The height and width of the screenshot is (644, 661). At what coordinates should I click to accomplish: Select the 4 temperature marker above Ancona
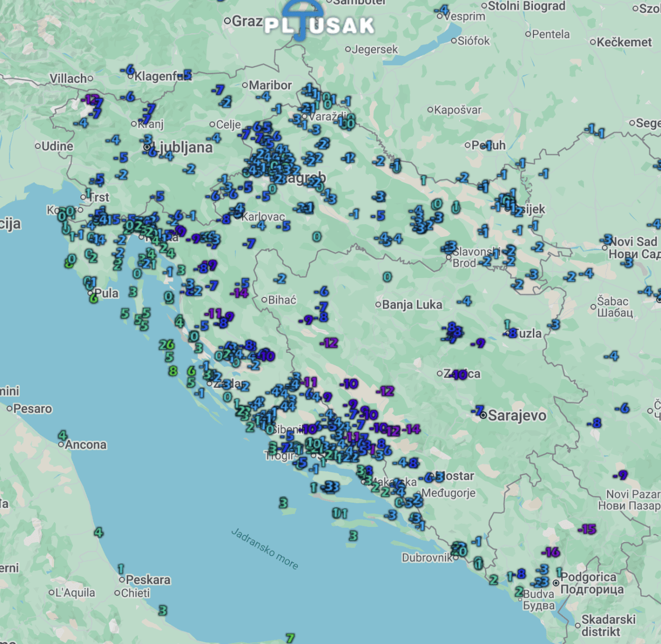coord(63,435)
